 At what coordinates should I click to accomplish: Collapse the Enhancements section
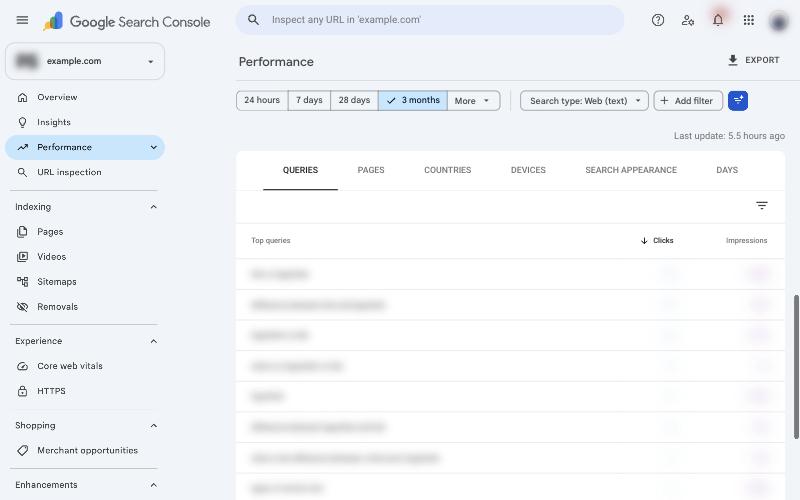coord(154,485)
